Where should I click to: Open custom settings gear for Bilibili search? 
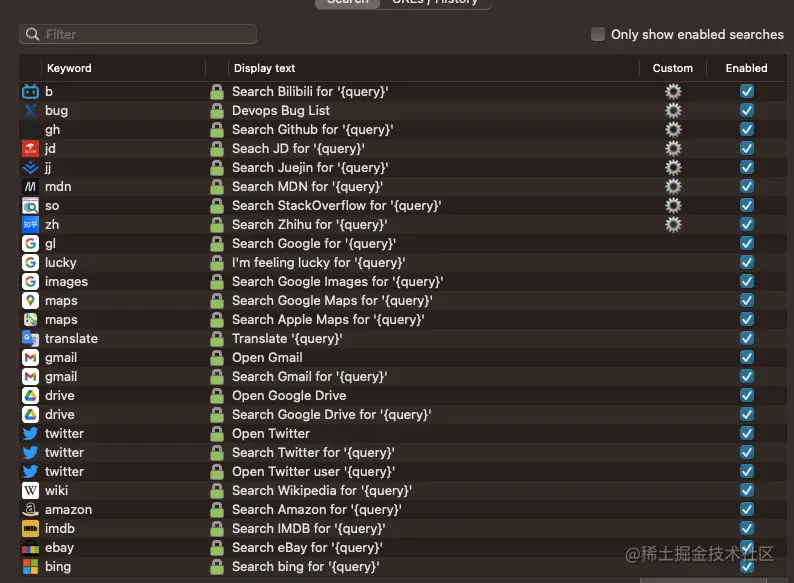pyautogui.click(x=673, y=92)
